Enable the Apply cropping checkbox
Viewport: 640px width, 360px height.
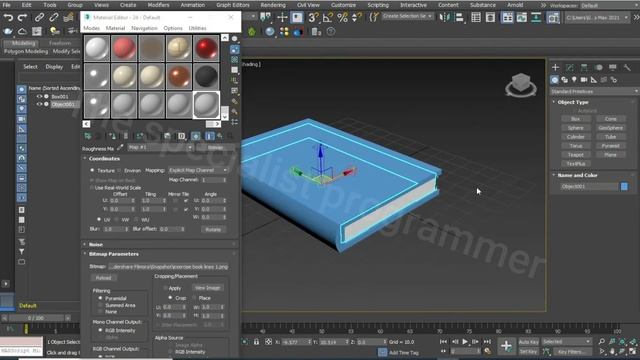click(x=165, y=288)
